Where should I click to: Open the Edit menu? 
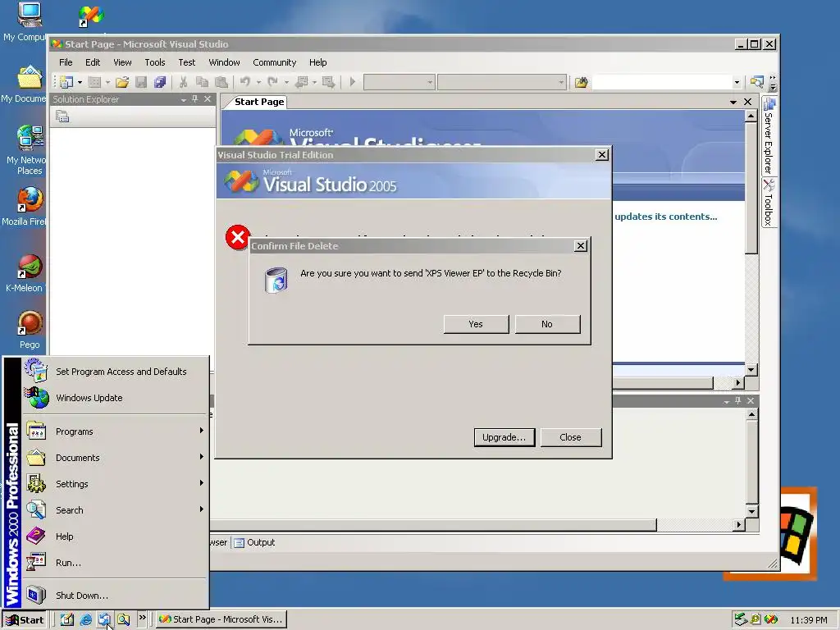(93, 62)
